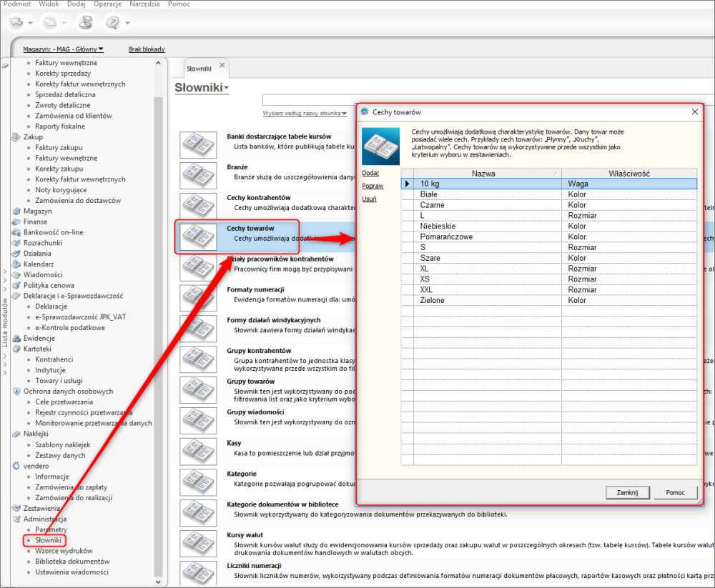Click the Zamknij button
The image size is (715, 588).
click(x=627, y=492)
